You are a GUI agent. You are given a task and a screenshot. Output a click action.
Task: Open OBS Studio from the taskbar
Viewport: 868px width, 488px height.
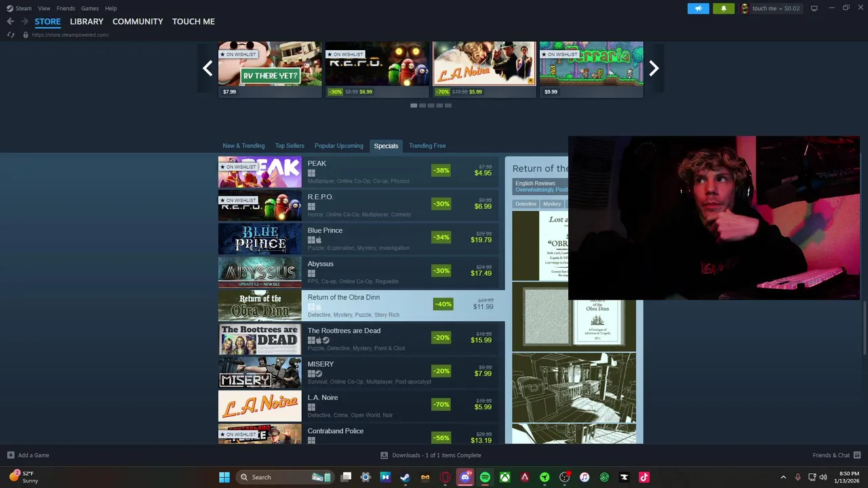564,477
